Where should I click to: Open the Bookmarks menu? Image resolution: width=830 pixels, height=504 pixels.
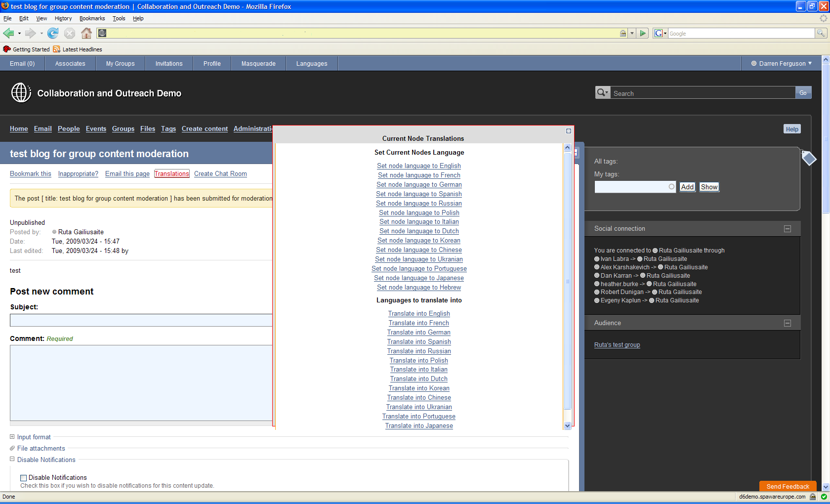pos(92,18)
